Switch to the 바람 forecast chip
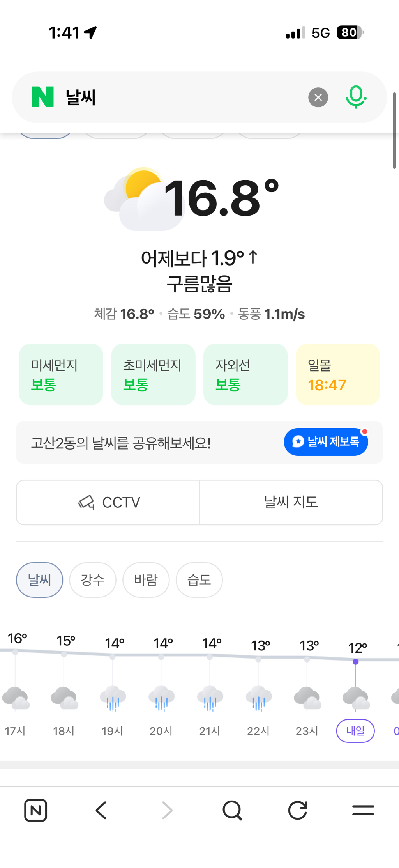The image size is (399, 868). click(x=146, y=580)
